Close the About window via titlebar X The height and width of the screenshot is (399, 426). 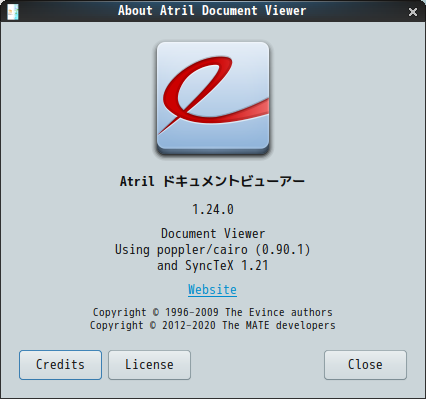pyautogui.click(x=413, y=12)
